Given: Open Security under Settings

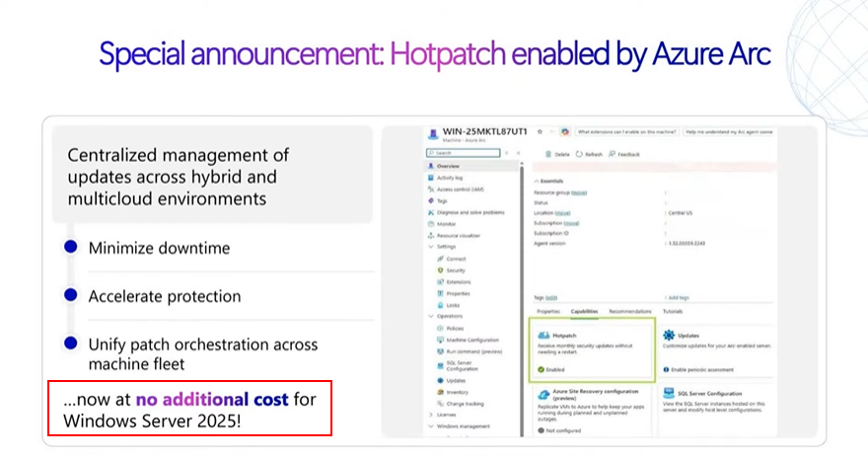Looking at the screenshot, I should pyautogui.click(x=456, y=270).
